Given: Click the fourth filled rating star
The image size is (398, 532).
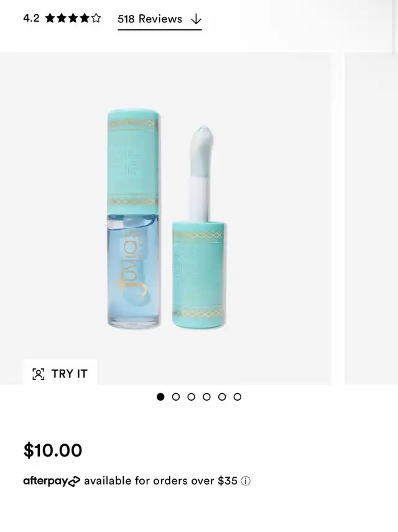Looking at the screenshot, I should pyautogui.click(x=85, y=18).
